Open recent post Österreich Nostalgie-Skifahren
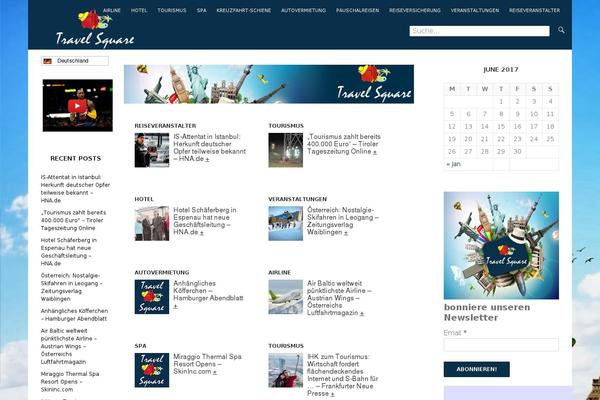 (72, 287)
